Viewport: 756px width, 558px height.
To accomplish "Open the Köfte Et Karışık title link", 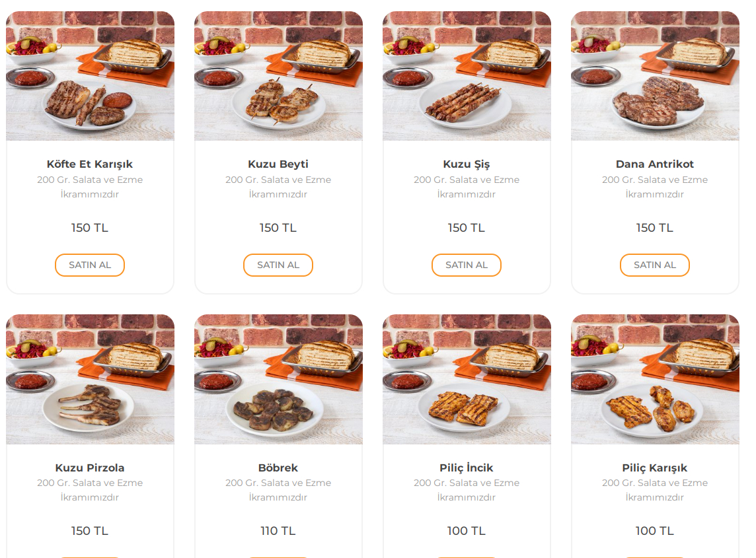I will point(90,164).
